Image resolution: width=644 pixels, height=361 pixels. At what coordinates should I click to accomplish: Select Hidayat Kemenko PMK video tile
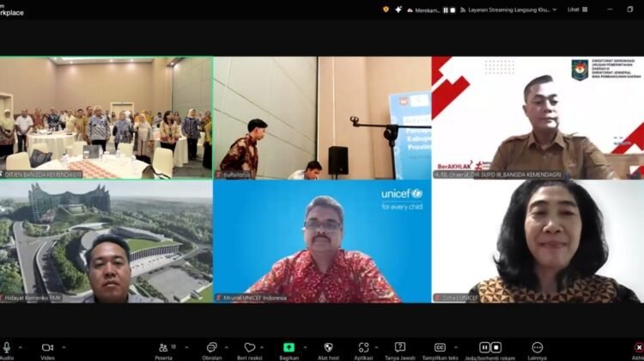[106, 242]
